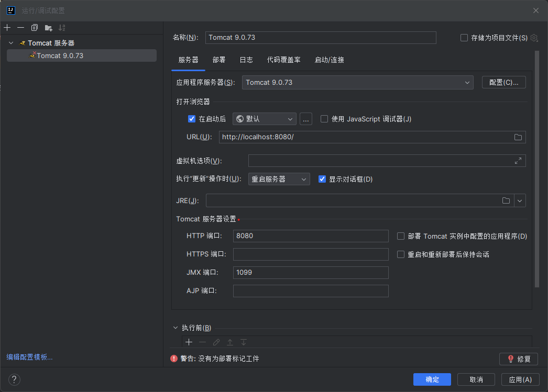548x392 pixels.
Task: Open 编辑配置模板... link
Action: [30, 357]
